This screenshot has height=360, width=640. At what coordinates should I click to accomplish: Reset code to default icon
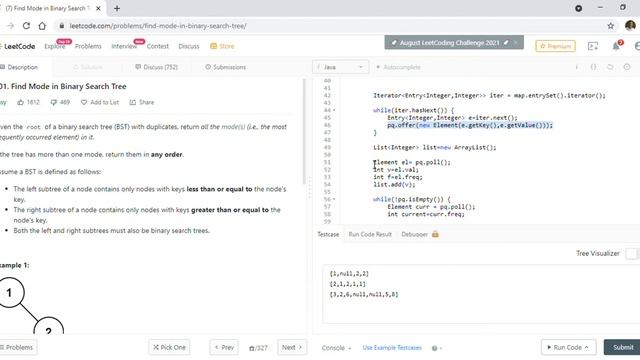click(x=610, y=67)
